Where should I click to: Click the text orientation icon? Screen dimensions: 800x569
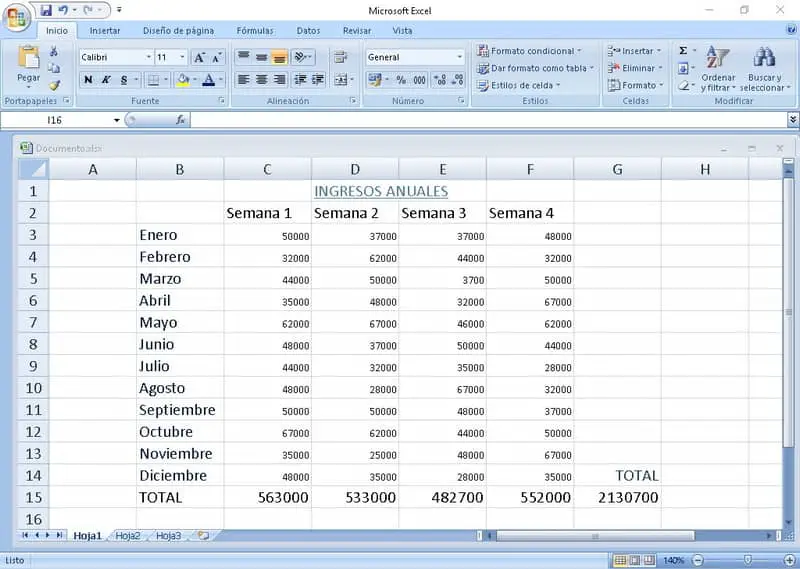tap(301, 57)
